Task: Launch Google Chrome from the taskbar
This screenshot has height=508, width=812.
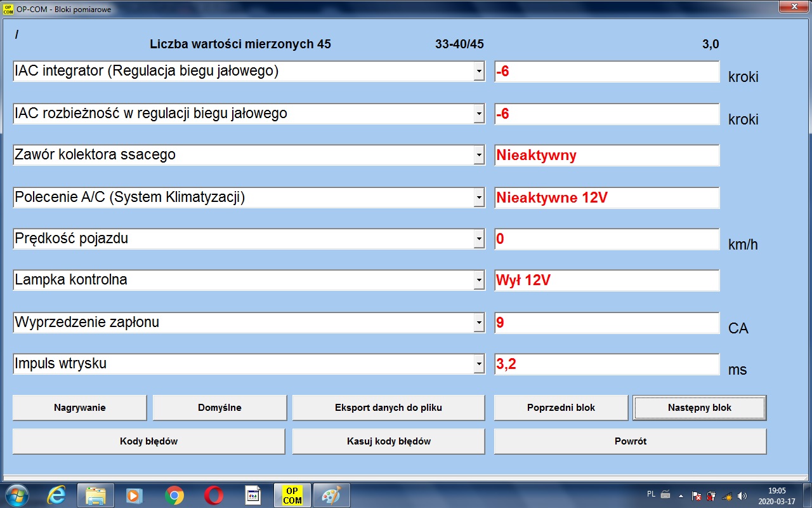Action: (x=174, y=495)
